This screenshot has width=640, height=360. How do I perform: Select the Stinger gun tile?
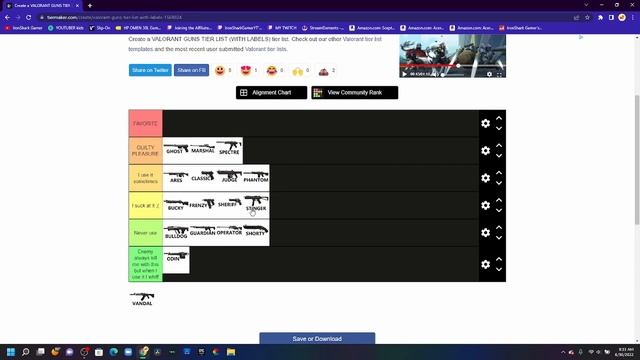pyautogui.click(x=256, y=205)
